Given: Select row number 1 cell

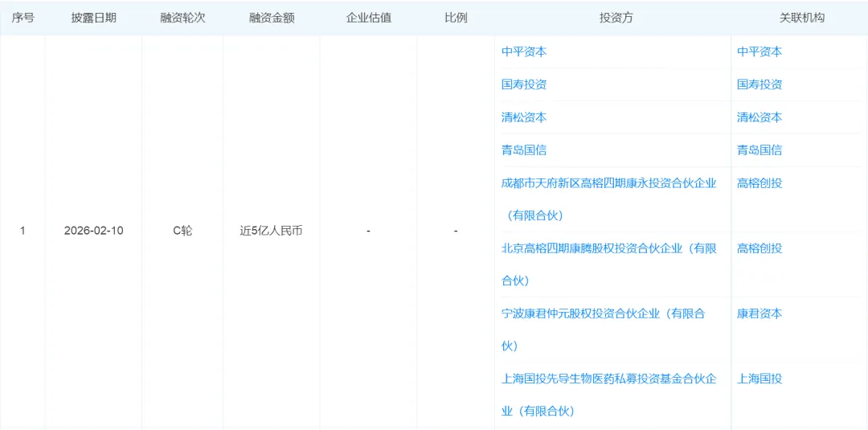Looking at the screenshot, I should pos(23,231).
